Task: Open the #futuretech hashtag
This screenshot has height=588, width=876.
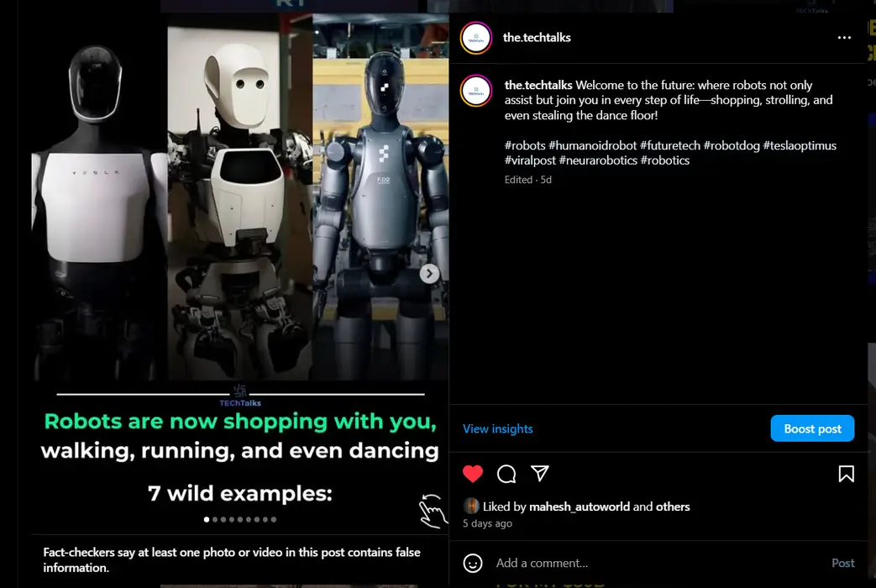Action: pyautogui.click(x=670, y=145)
